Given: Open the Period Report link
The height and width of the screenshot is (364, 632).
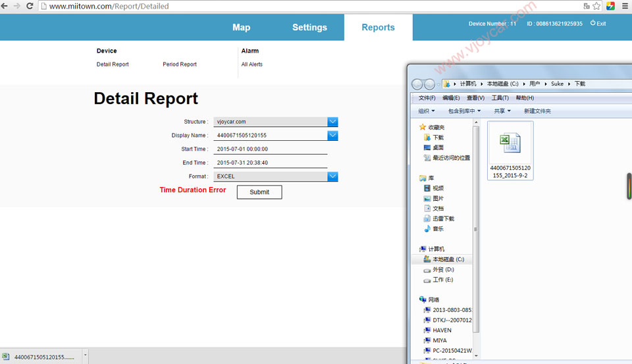Looking at the screenshot, I should pyautogui.click(x=180, y=65).
